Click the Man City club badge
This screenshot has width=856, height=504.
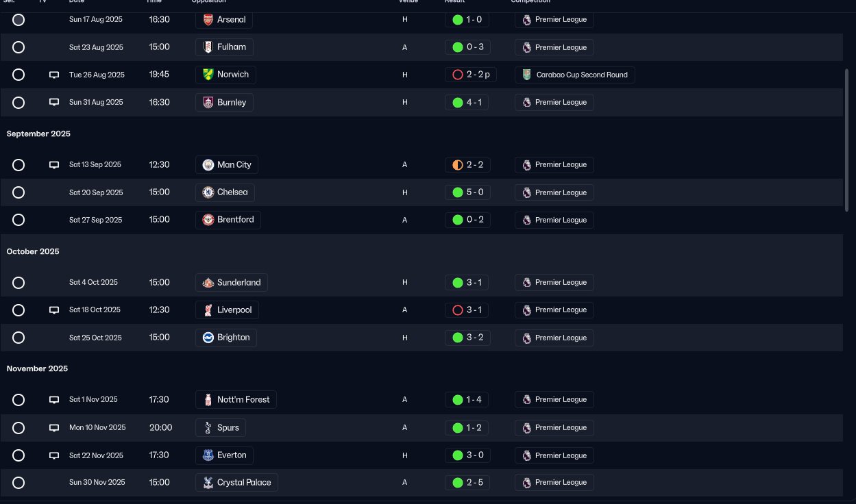click(208, 165)
